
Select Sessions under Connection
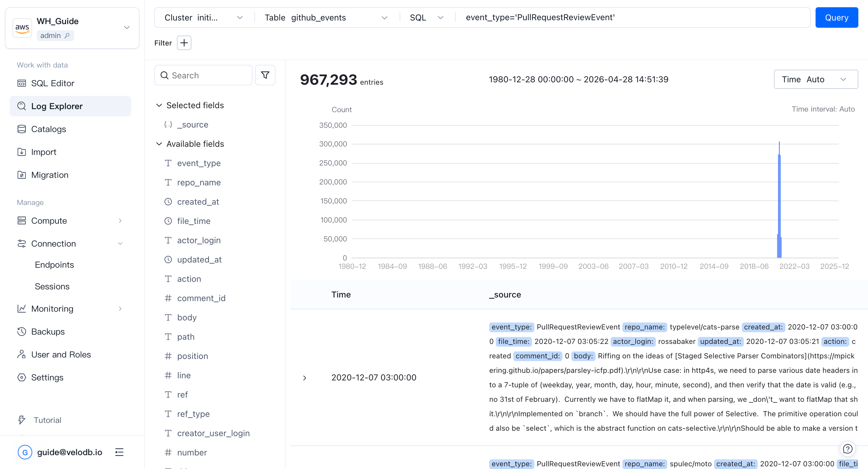(x=52, y=286)
